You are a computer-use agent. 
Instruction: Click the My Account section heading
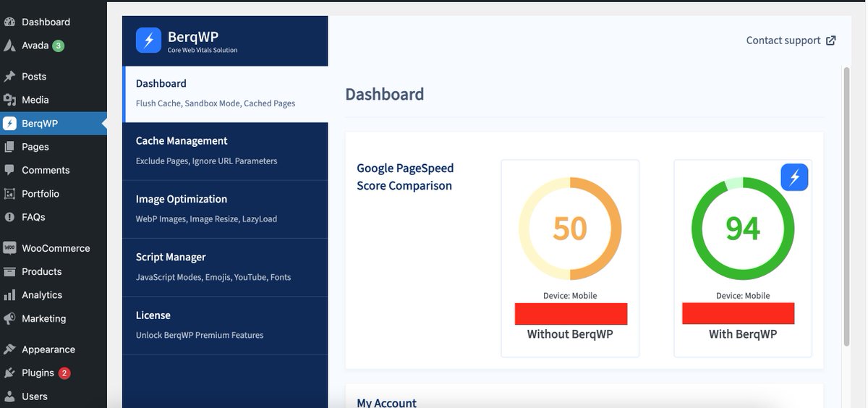(387, 403)
